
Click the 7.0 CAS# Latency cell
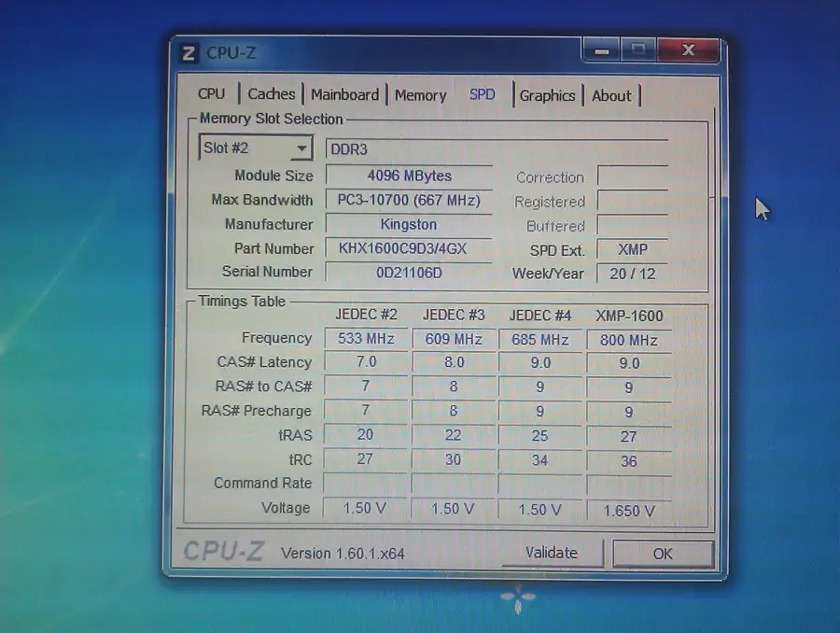pos(366,362)
